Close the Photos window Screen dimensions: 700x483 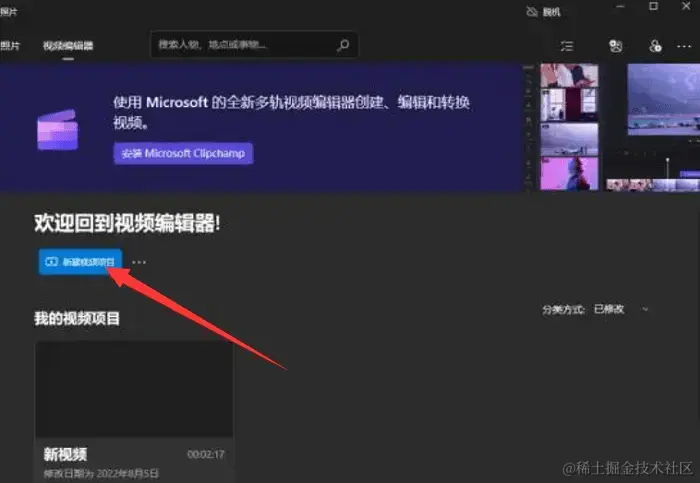(x=687, y=6)
